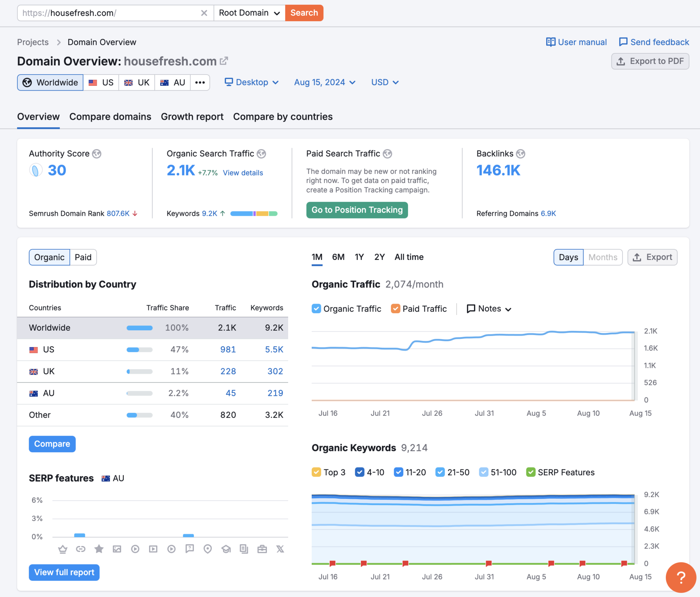Open more countries with the three-dots button
This screenshot has width=700, height=597.
[200, 82]
